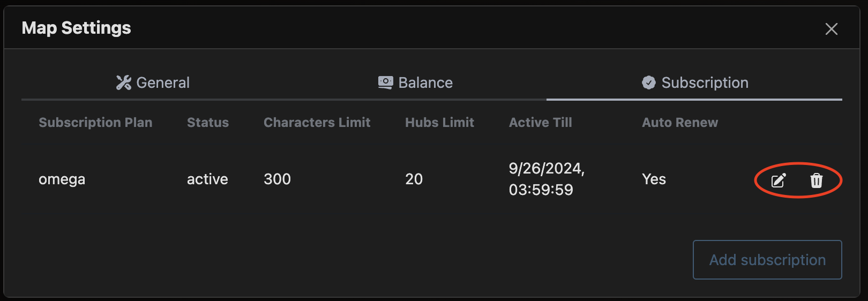Click the edit subscription pencil icon
This screenshot has height=301, width=868.
coord(779,180)
